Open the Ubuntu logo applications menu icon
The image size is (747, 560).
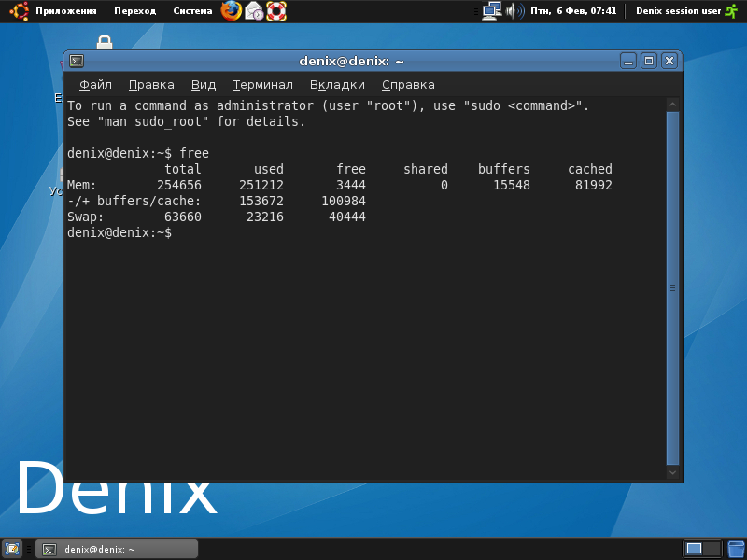click(x=20, y=11)
